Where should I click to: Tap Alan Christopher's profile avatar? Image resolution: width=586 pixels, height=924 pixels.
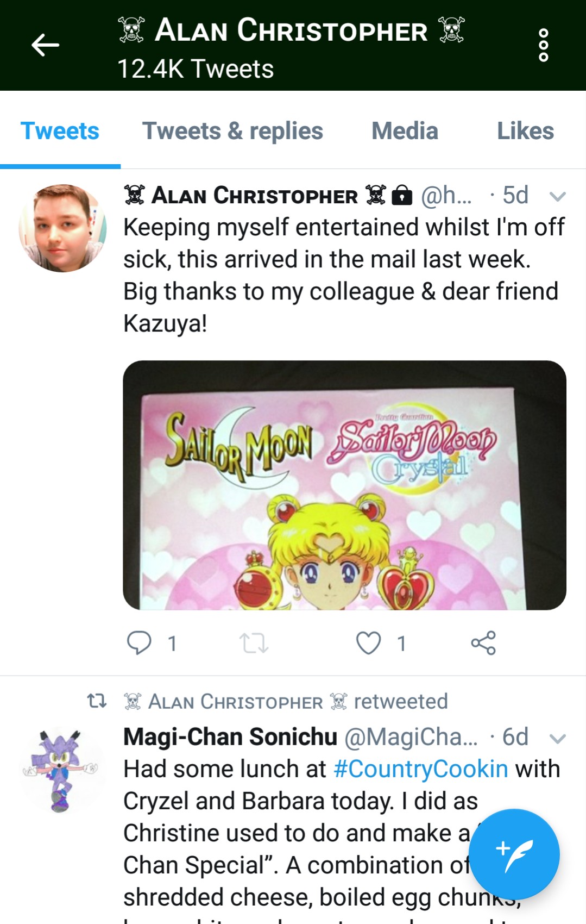pyautogui.click(x=62, y=228)
